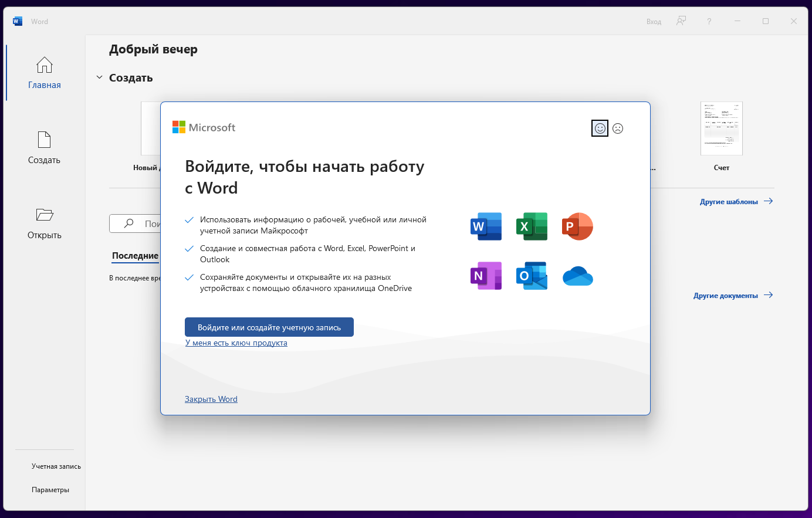Click the Excel app icon
812x518 pixels.
coord(532,226)
